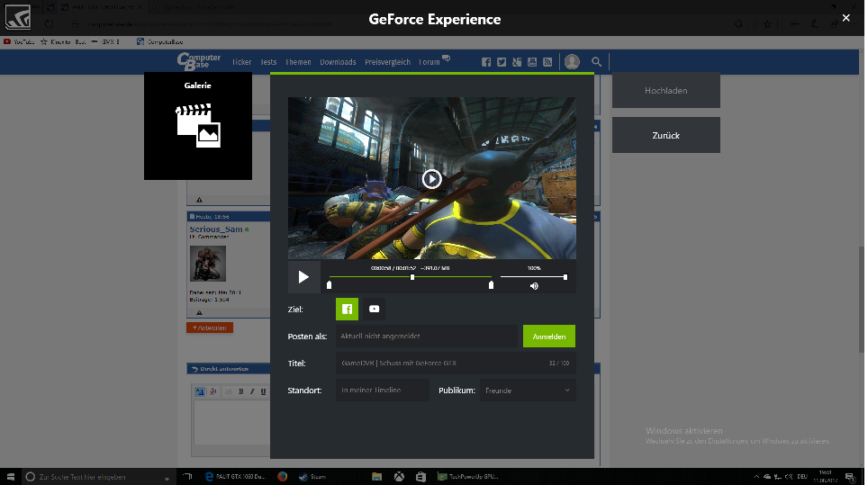Open Task View on the taskbar
Viewport: 868px width, 485px height.
pos(187,476)
